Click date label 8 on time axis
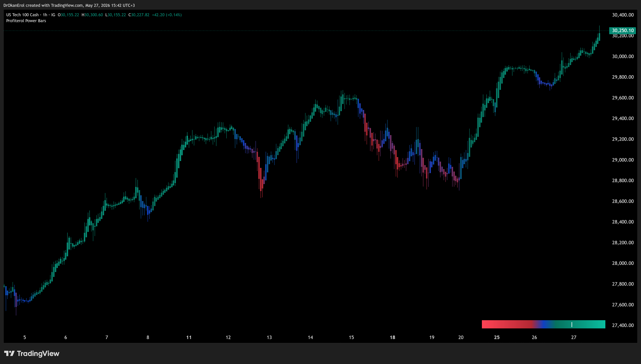Screen dimensions: 641x364 tap(148, 337)
